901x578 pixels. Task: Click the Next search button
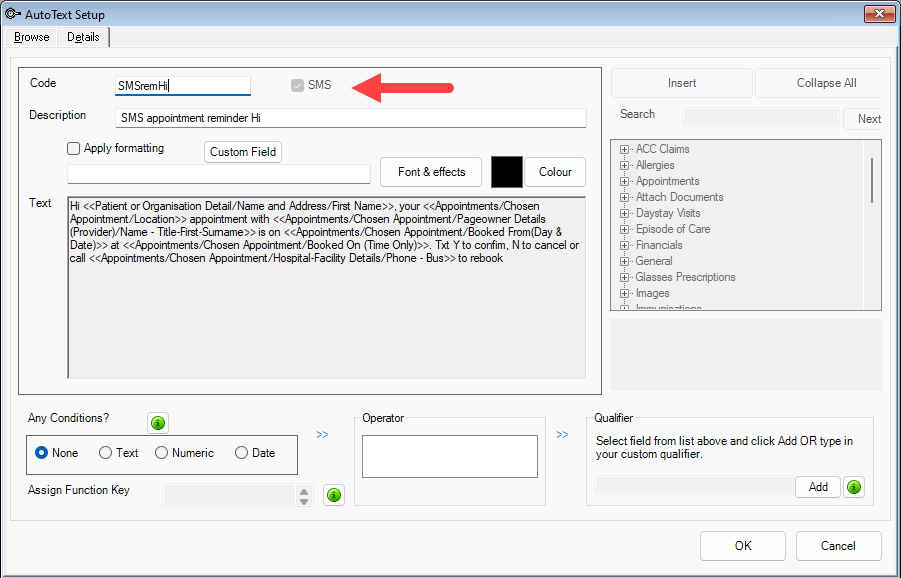coord(864,118)
